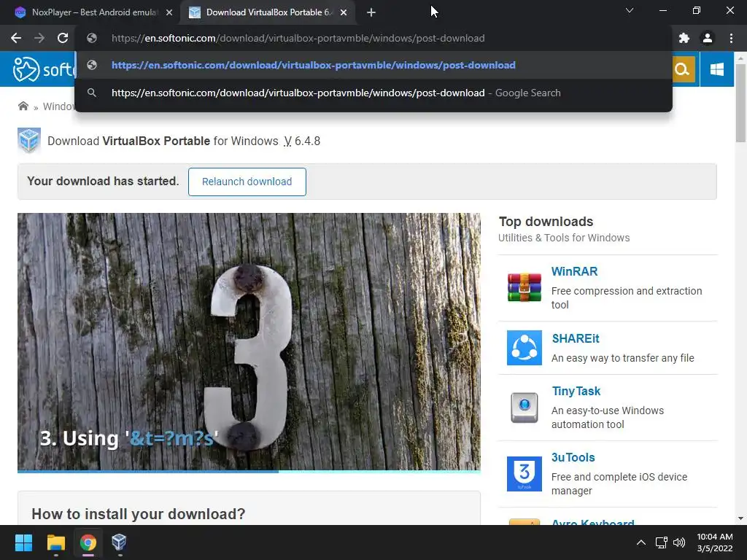Click the VirtualBox Portable cube icon
This screenshot has height=560, width=747.
pos(29,141)
